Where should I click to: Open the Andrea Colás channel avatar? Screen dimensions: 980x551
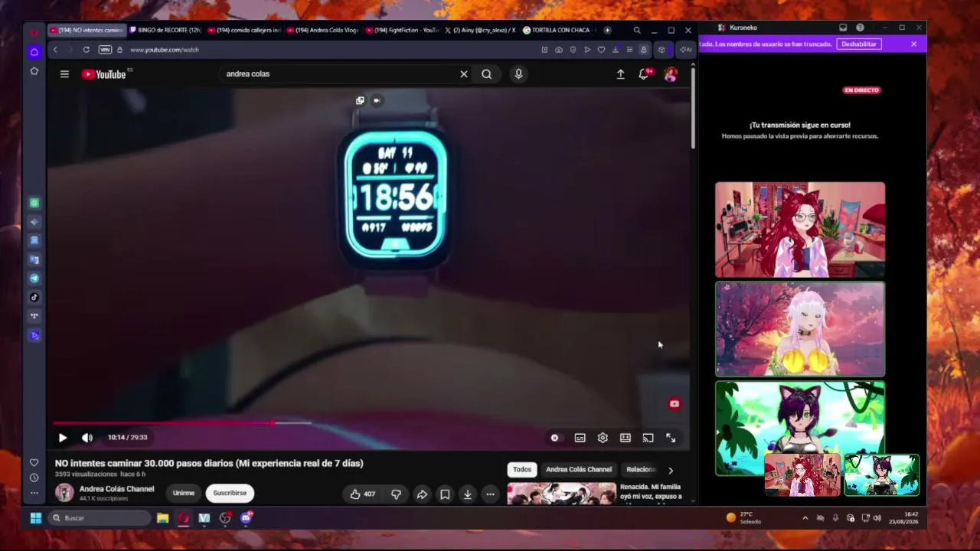click(x=64, y=492)
